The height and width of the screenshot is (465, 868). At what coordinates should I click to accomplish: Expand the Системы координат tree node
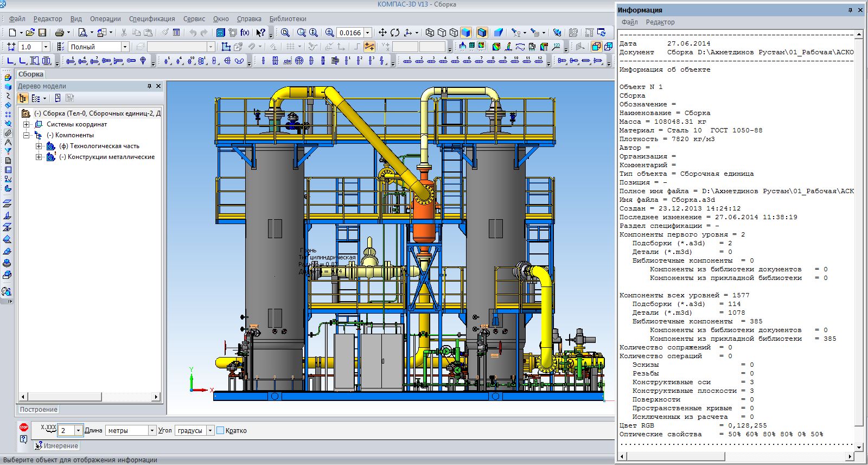click(x=26, y=124)
